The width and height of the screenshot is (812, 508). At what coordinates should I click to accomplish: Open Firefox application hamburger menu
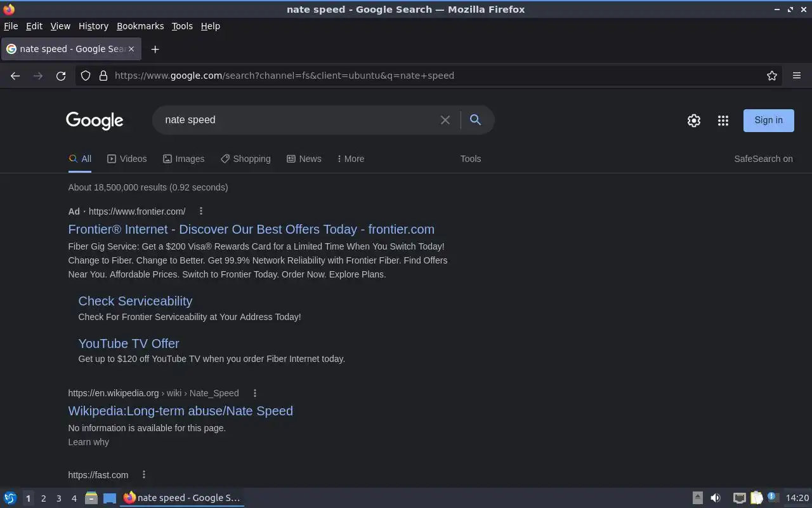[x=797, y=76]
